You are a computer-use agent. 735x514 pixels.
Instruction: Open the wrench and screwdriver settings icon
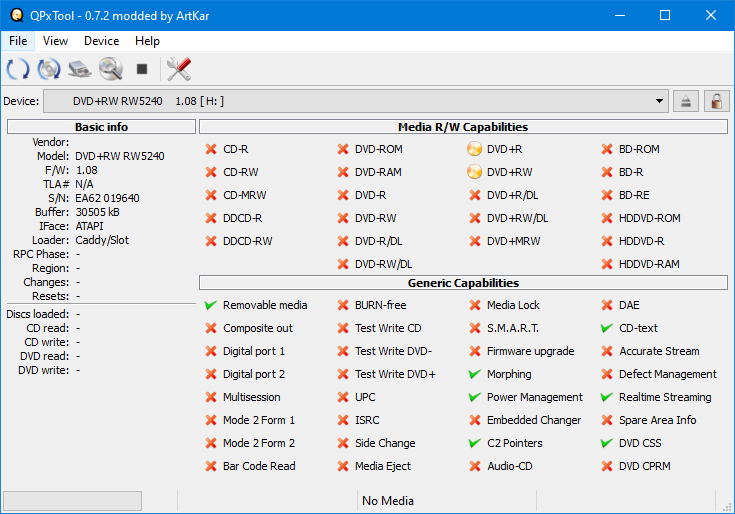coord(179,69)
